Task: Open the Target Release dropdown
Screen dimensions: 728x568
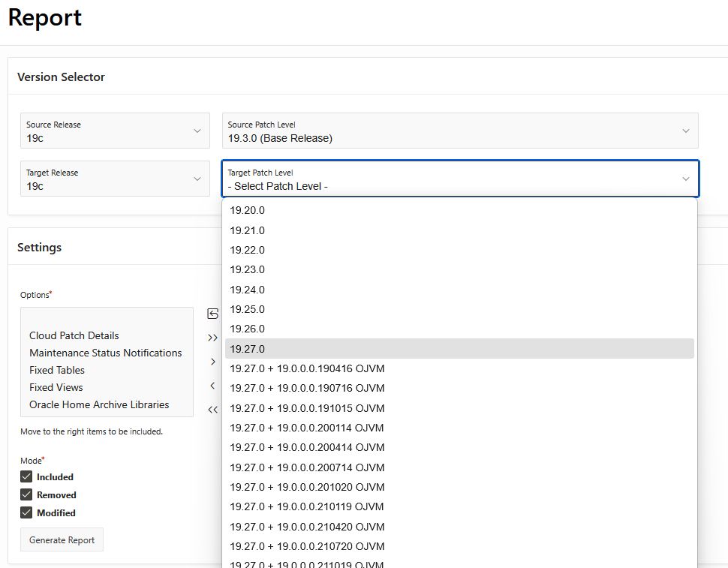Action: coord(115,179)
